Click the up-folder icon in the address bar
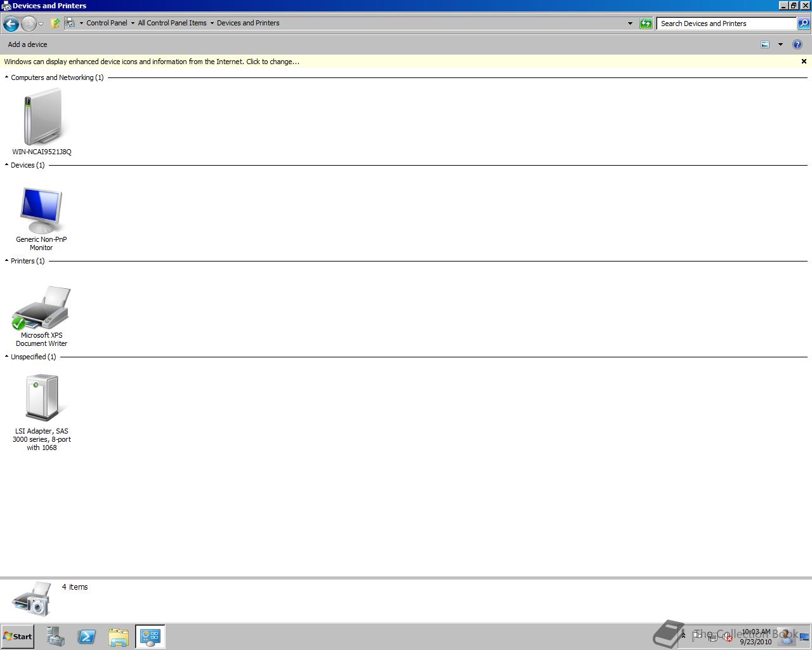 [x=55, y=23]
